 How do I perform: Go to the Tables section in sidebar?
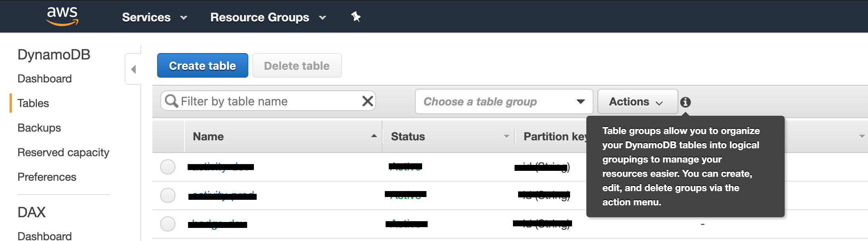pos(33,103)
